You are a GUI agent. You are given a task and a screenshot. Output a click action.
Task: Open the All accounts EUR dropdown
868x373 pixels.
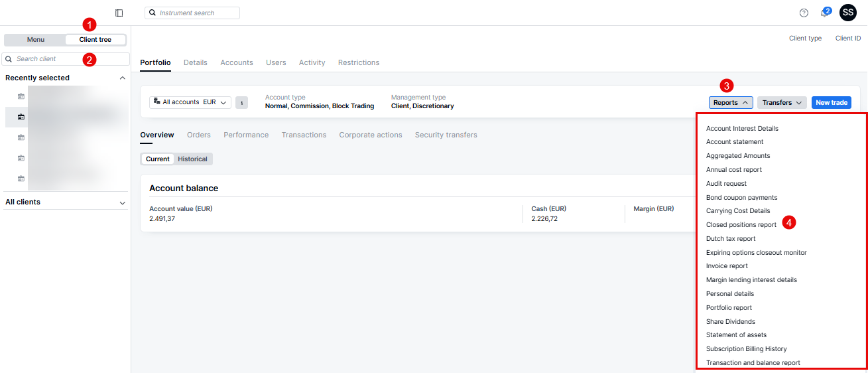point(190,102)
